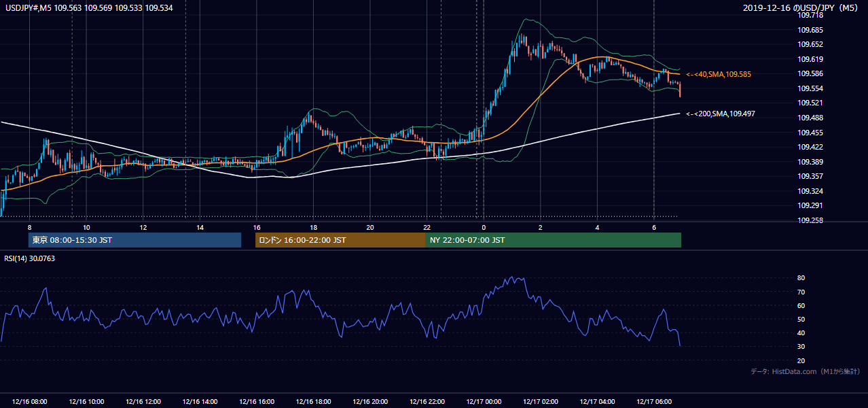Select the 40 SMA label 109.585

(719, 74)
